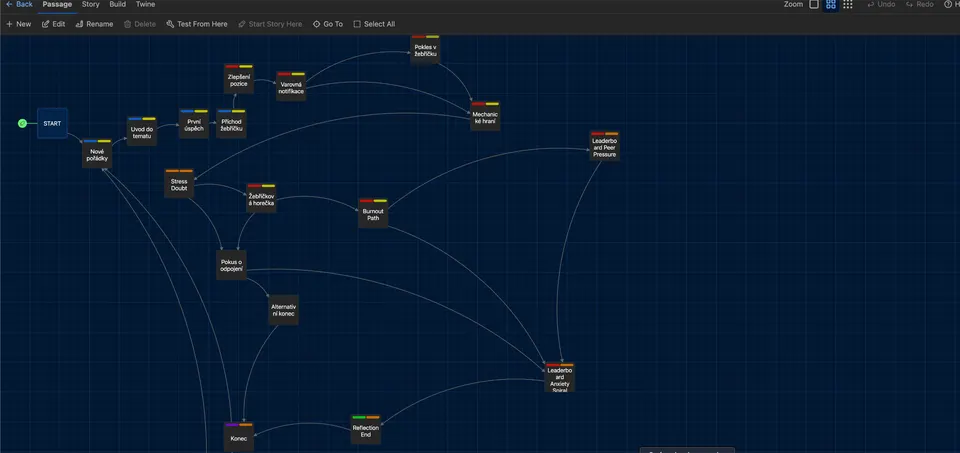Image resolution: width=960 pixels, height=453 pixels.
Task: Click the Delete passage button
Action: point(140,24)
